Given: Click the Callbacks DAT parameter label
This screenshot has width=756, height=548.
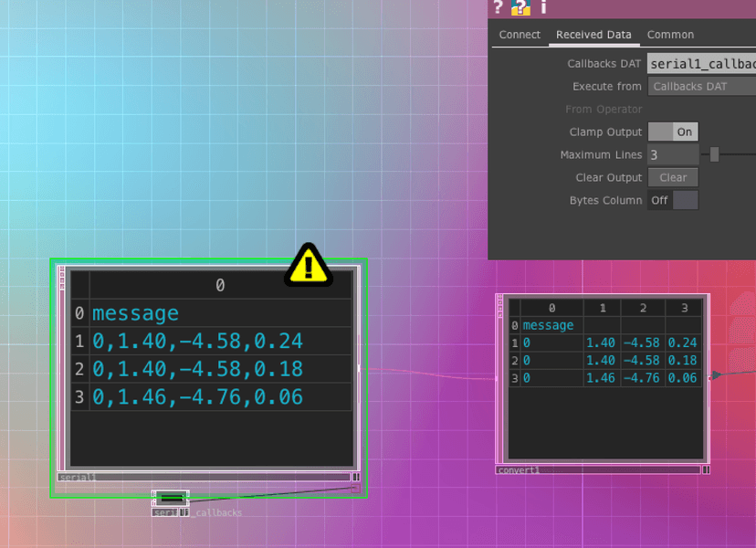Looking at the screenshot, I should (604, 64).
